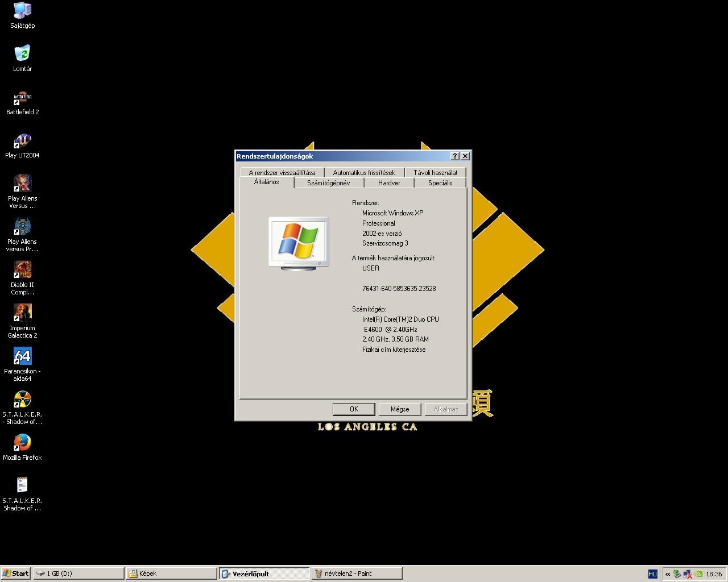
Task: Select the Lomtár recycle bin icon
Action: click(x=22, y=58)
